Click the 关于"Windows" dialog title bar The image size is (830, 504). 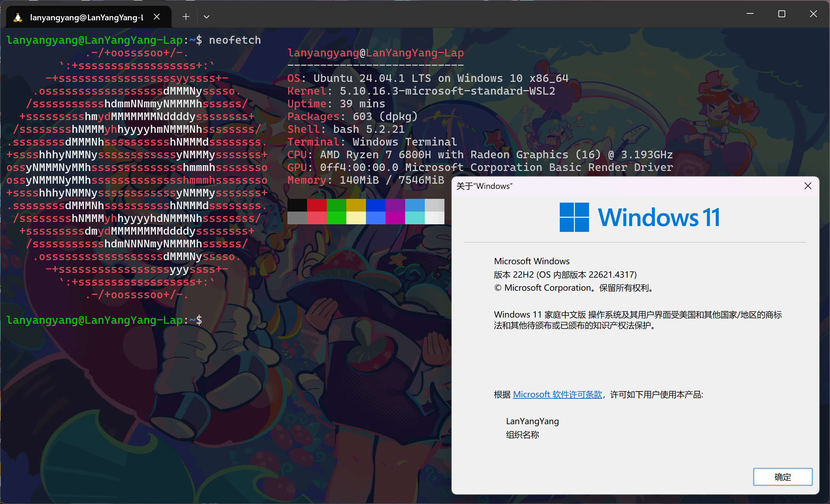point(620,186)
